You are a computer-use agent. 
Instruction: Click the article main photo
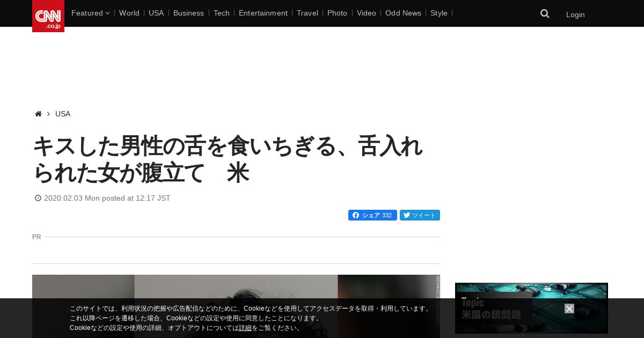pyautogui.click(x=236, y=306)
